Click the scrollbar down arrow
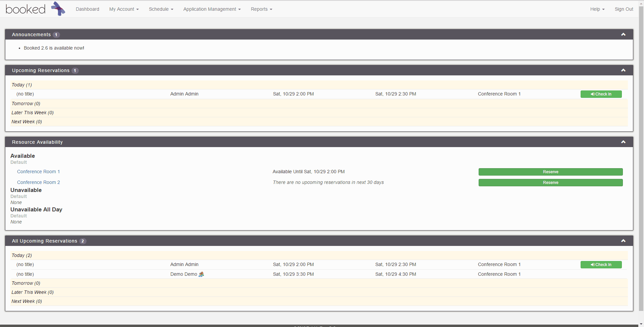The image size is (644, 327). click(641, 324)
